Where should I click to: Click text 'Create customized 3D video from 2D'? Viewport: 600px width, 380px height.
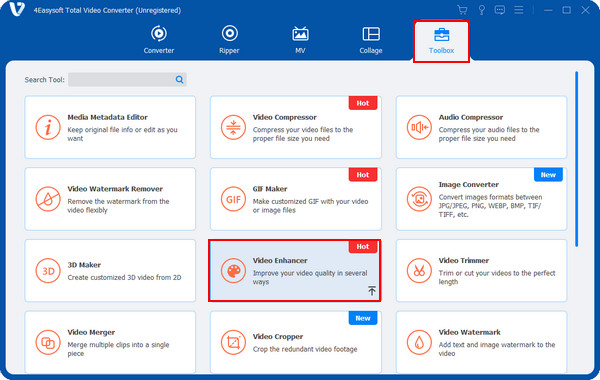[x=124, y=277]
